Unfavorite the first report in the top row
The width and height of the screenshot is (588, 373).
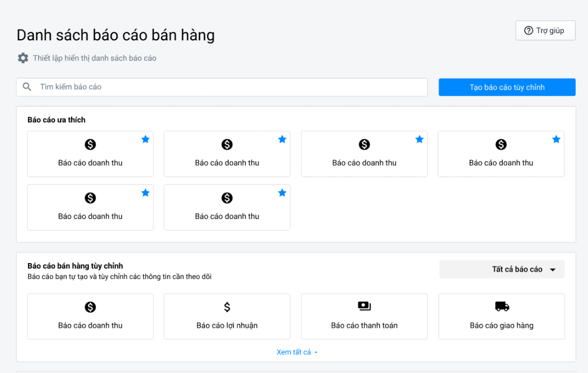coord(145,139)
